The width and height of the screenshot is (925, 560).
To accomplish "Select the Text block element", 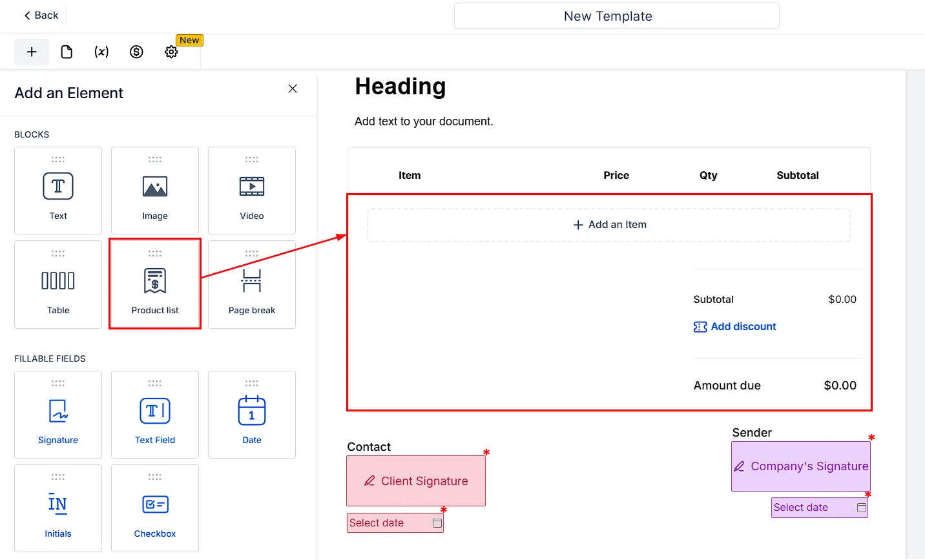I will [x=58, y=191].
